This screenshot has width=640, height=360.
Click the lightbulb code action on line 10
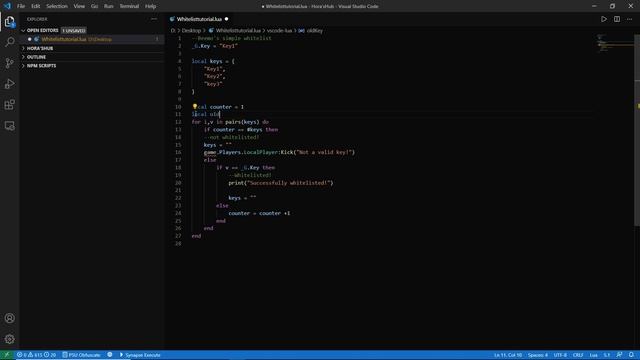pos(195,107)
